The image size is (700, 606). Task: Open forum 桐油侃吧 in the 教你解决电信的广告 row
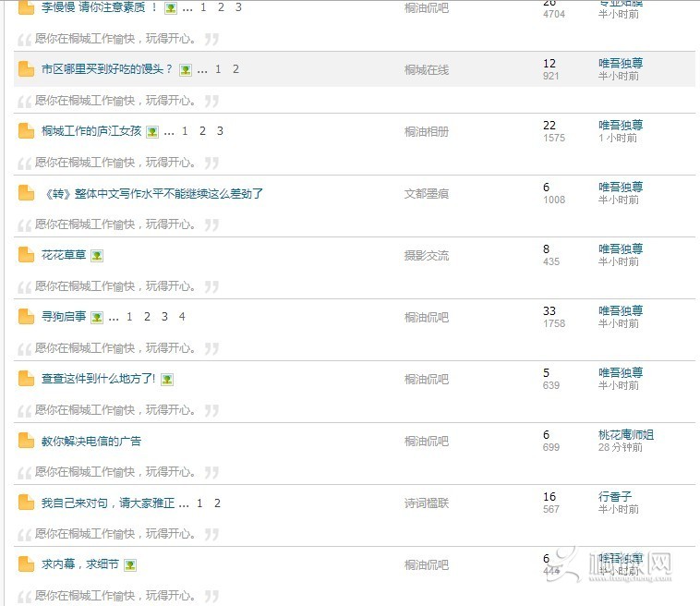(427, 442)
